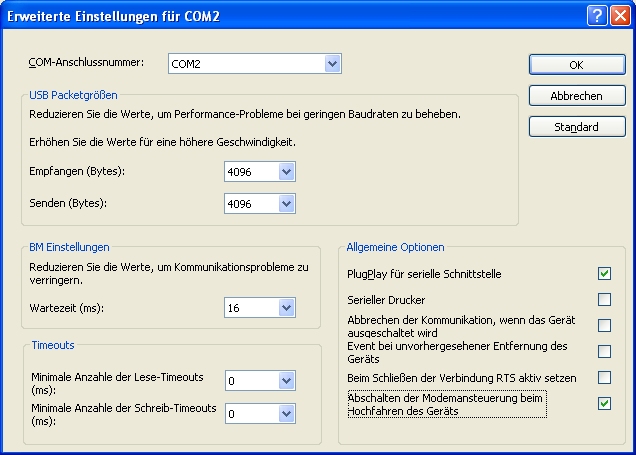636x455 pixels.
Task: Toggle Abbrechen der Kommunikation checkbox
Action: tap(604, 325)
